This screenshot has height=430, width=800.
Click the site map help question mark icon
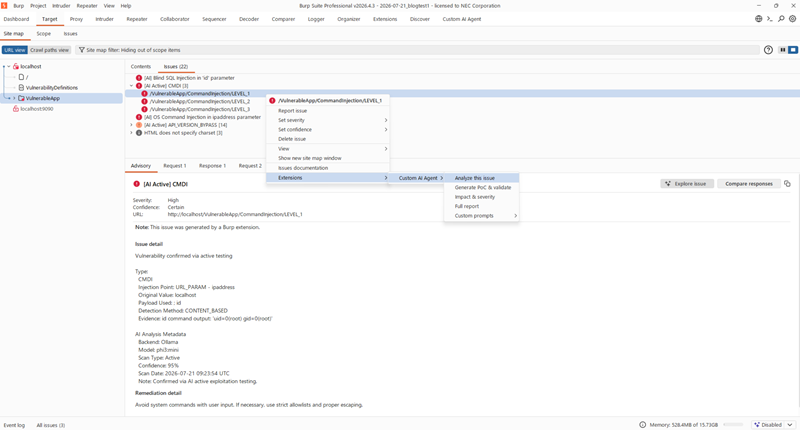(768, 50)
